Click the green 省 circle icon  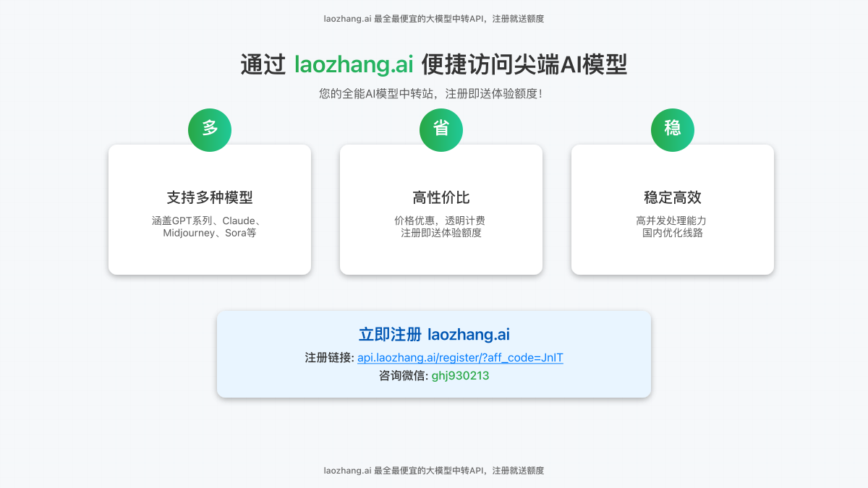click(441, 130)
